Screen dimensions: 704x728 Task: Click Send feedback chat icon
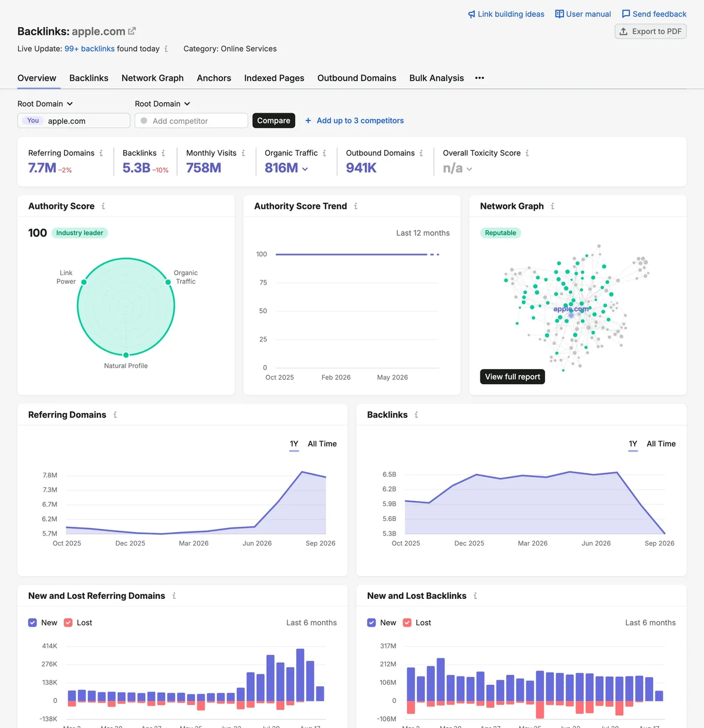(626, 14)
